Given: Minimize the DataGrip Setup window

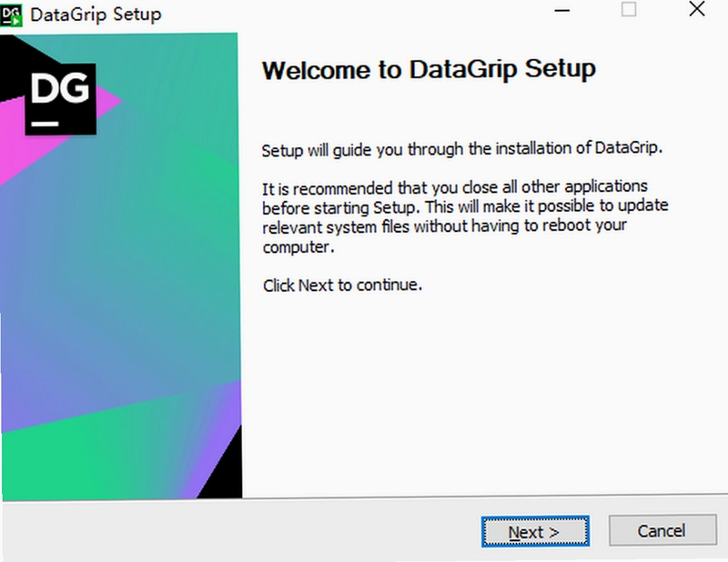Looking at the screenshot, I should click(x=561, y=11).
